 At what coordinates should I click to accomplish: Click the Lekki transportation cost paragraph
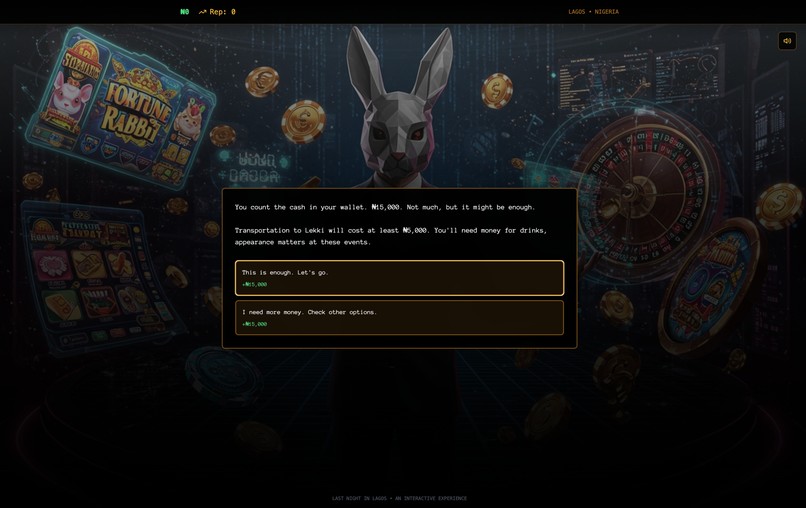[391, 236]
